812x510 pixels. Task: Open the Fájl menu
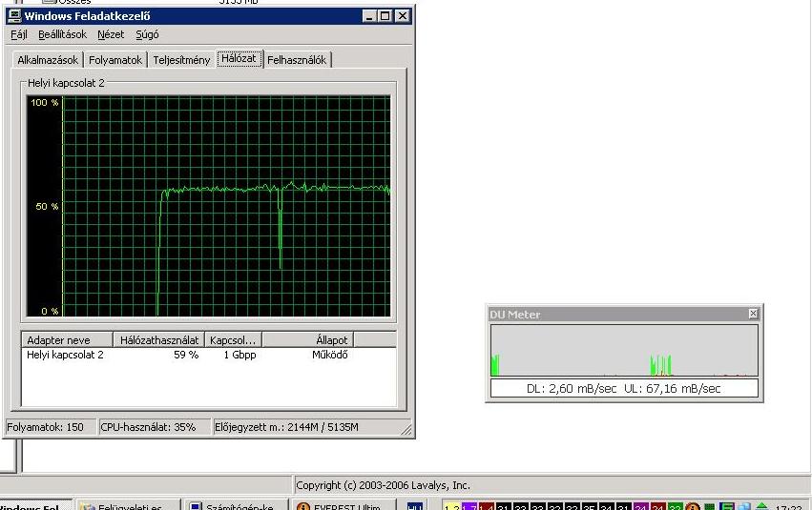point(18,34)
